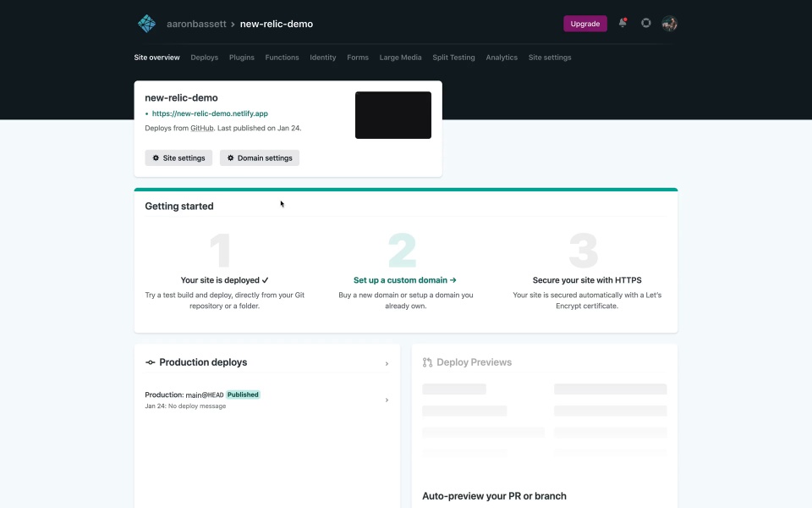Click 'Auto-preview your PR or branch' heading
Viewport: 812px width, 508px height.
(494, 496)
